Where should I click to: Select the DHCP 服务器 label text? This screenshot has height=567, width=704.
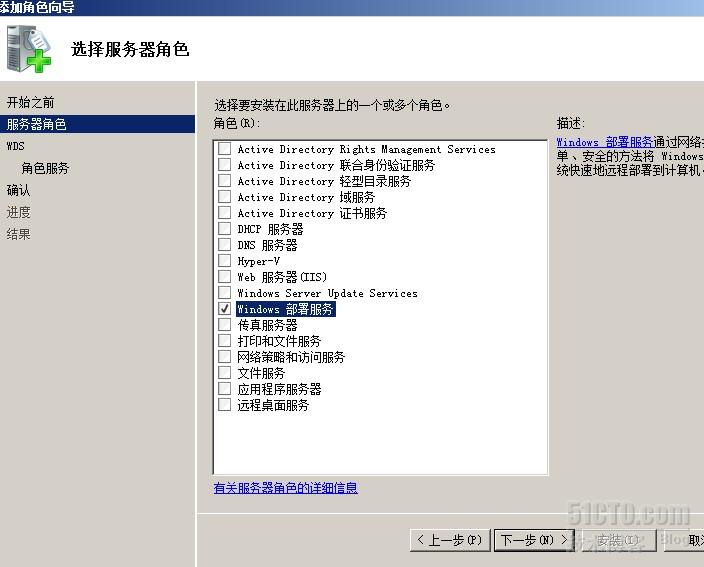[270, 229]
